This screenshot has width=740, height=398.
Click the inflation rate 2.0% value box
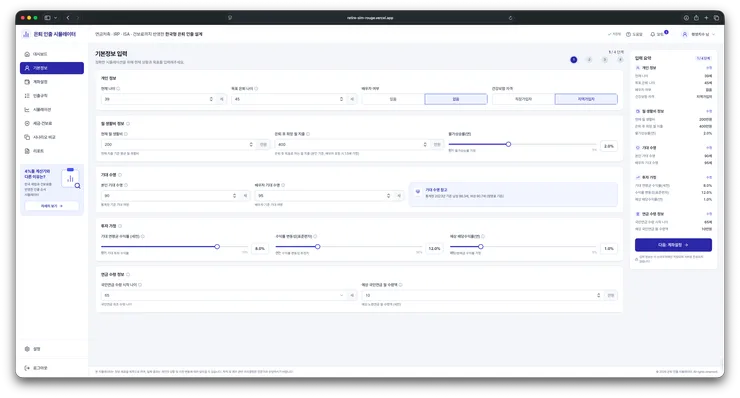click(x=609, y=146)
